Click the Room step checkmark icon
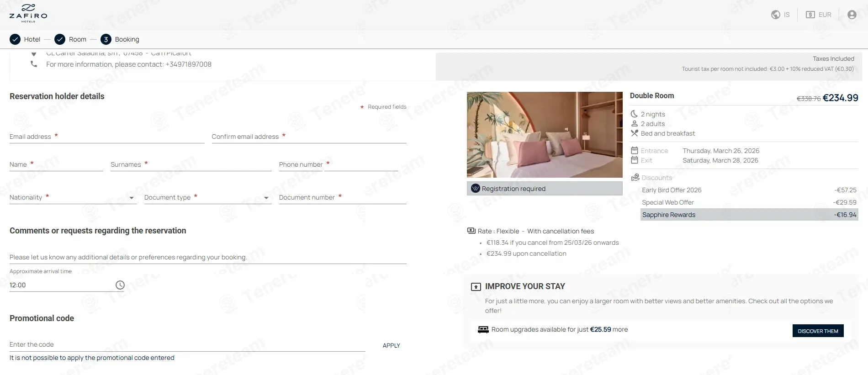The width and height of the screenshot is (868, 375). click(60, 39)
